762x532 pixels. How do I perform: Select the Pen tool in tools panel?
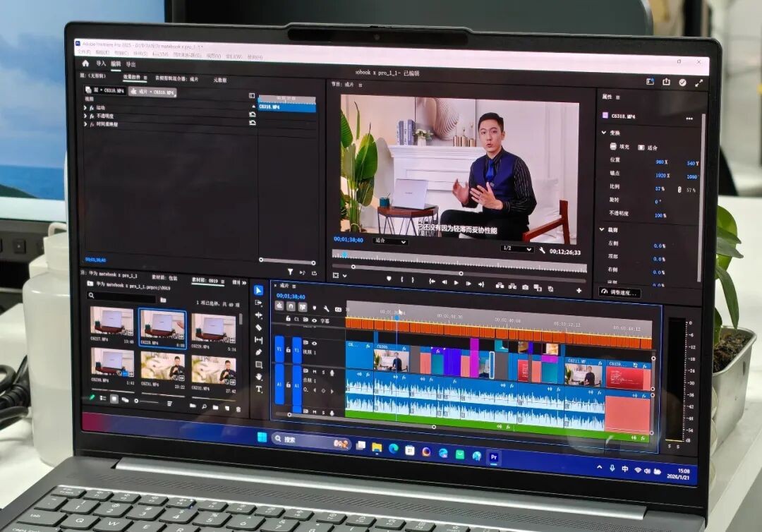pos(258,352)
